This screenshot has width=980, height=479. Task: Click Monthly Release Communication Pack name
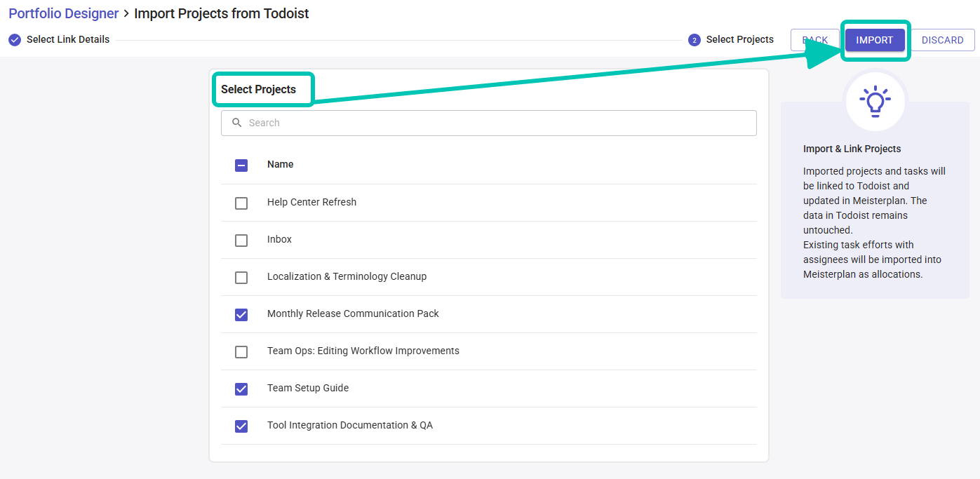click(x=353, y=313)
